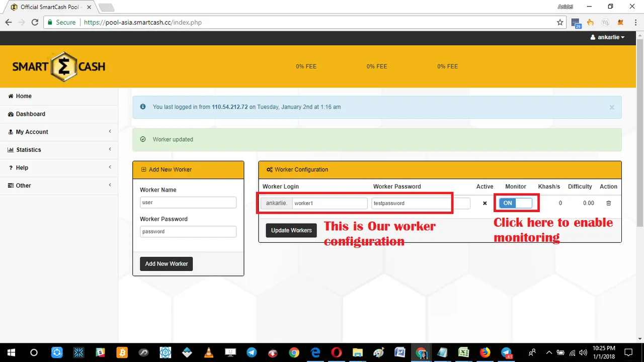Open the volume control in system tray
644x362 pixels.
click(583, 352)
